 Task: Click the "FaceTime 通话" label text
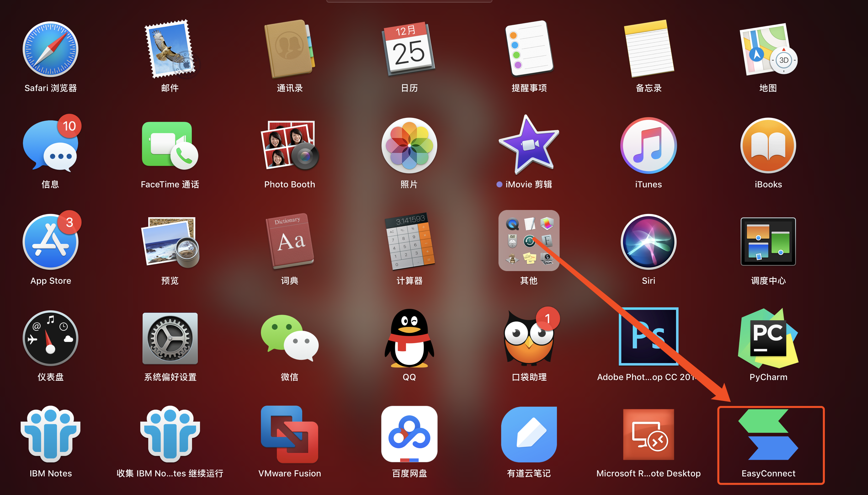coord(170,184)
